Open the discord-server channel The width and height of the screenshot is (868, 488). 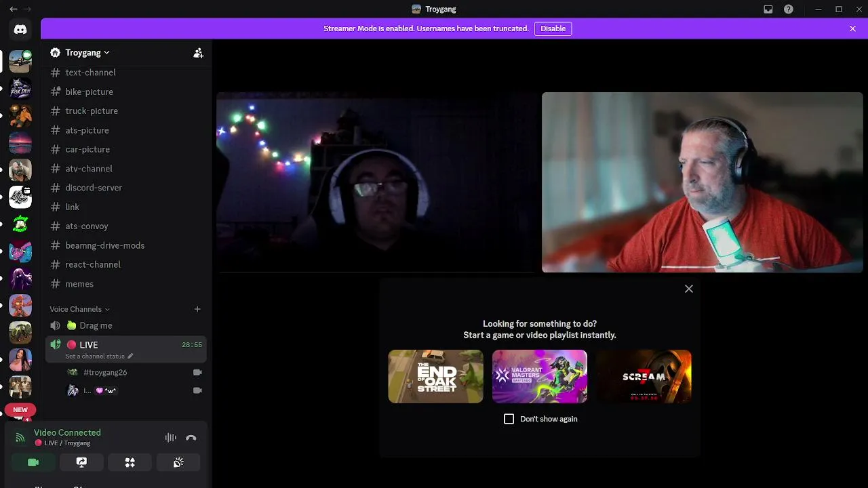126,188
